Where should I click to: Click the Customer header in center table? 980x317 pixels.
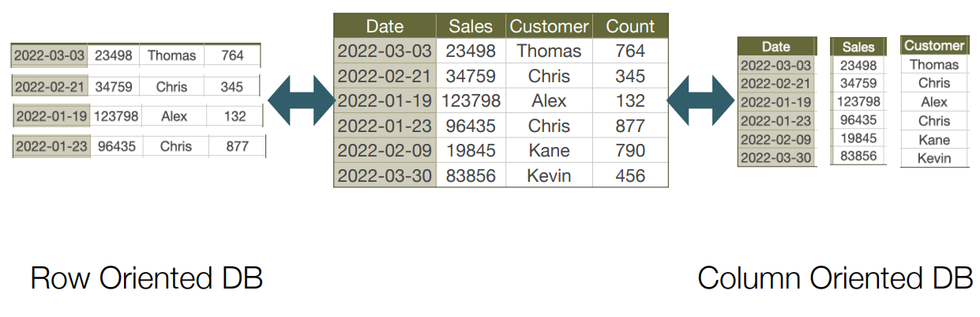[x=549, y=26]
